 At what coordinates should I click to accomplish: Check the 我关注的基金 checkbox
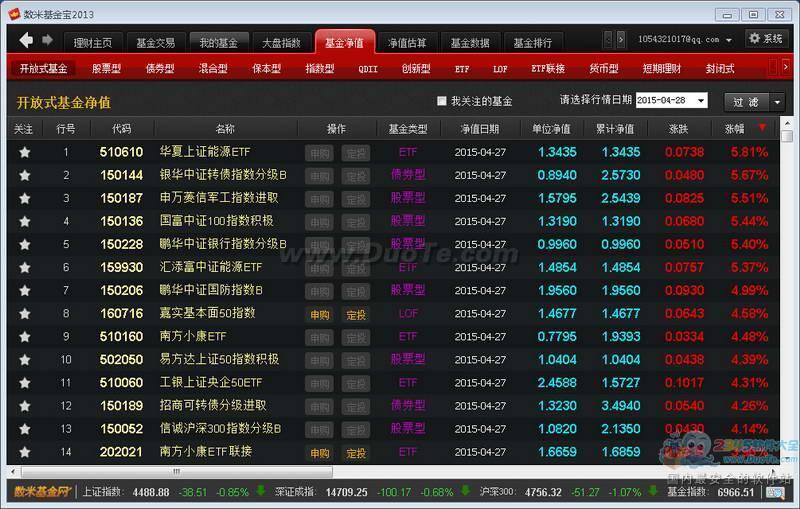click(442, 101)
